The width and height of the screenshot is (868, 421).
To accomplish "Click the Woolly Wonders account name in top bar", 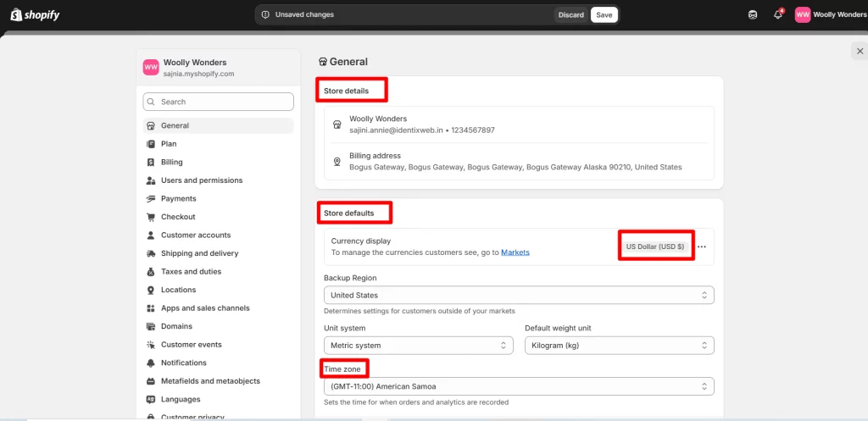I will [x=840, y=15].
